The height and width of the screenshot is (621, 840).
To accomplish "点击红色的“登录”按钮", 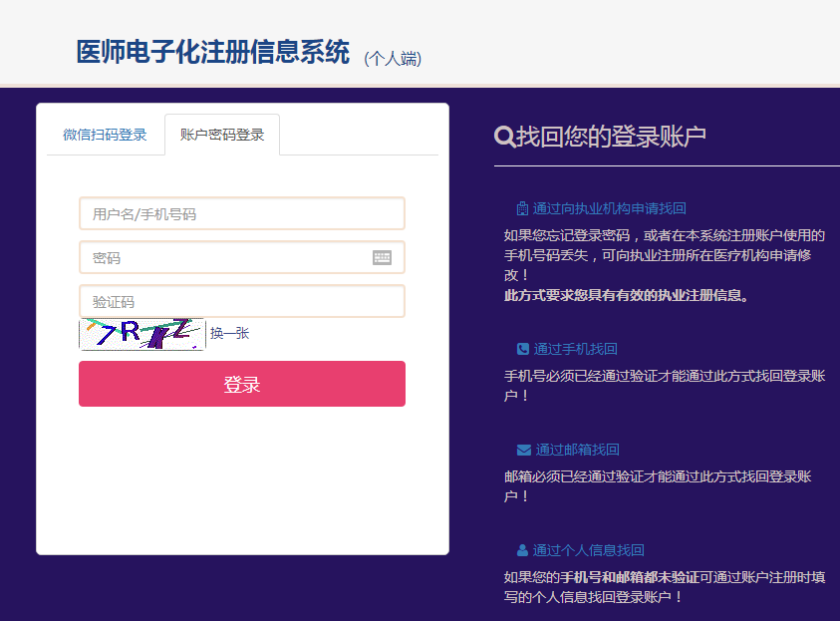I will click(241, 383).
